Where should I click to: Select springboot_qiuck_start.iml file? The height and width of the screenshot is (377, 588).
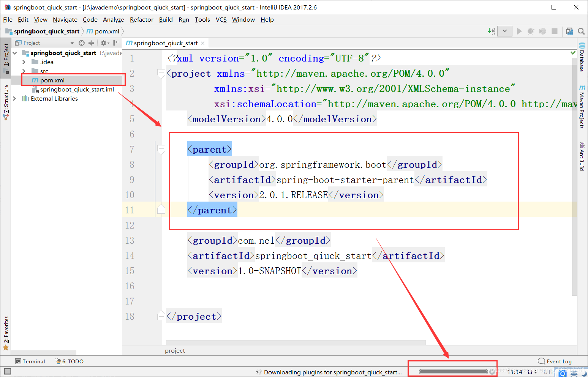point(73,89)
